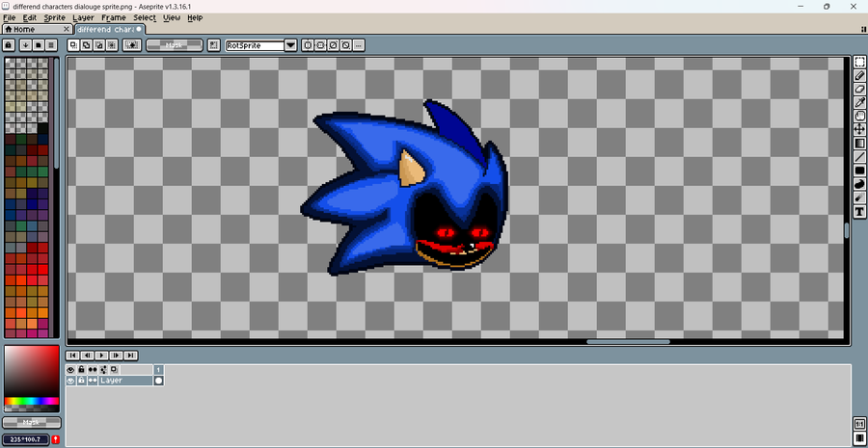
Task: Click the first rotation-style icon after RotSprite dropdown
Action: 308,45
